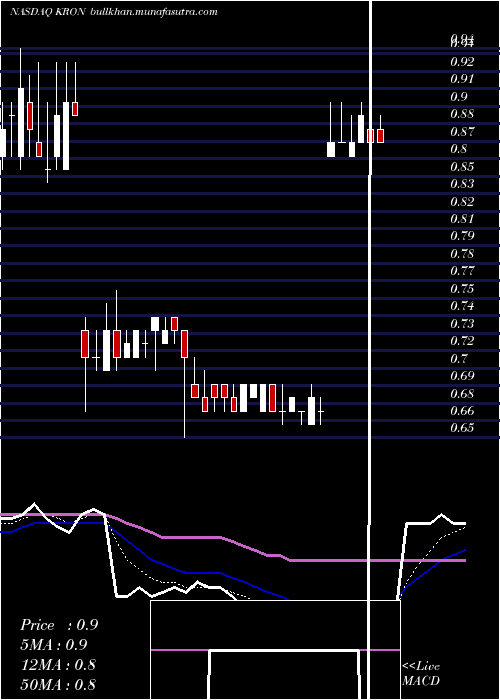
Task: Click the <<Live MACD label
Action: 421,673
